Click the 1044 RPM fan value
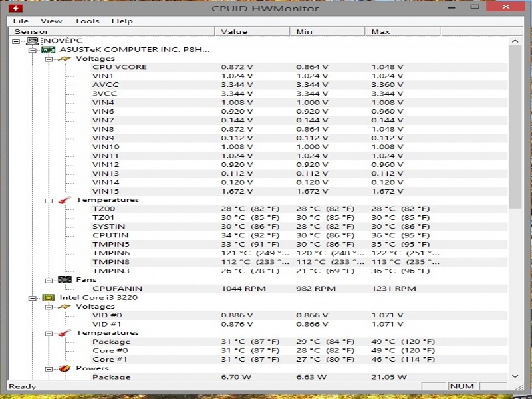The width and height of the screenshot is (532, 399). pyautogui.click(x=243, y=289)
